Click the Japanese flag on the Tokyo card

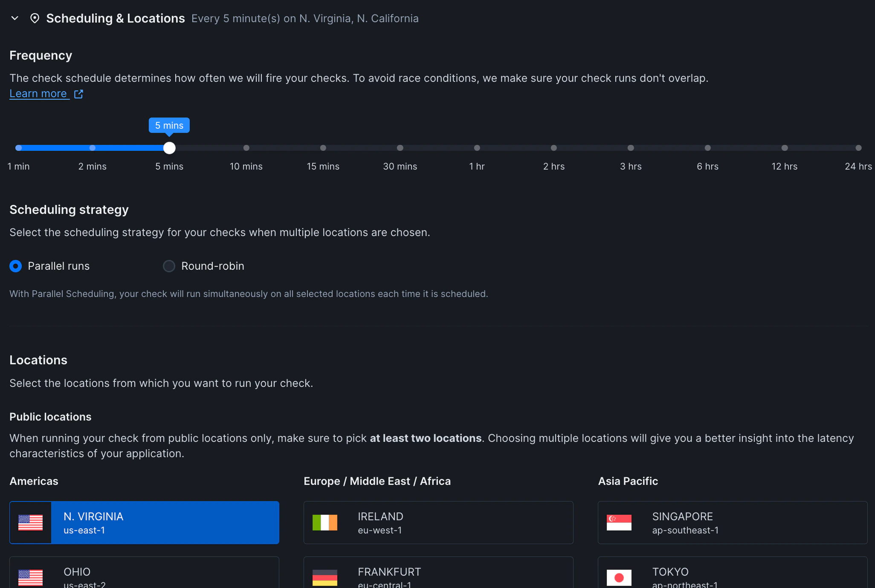[x=619, y=578]
